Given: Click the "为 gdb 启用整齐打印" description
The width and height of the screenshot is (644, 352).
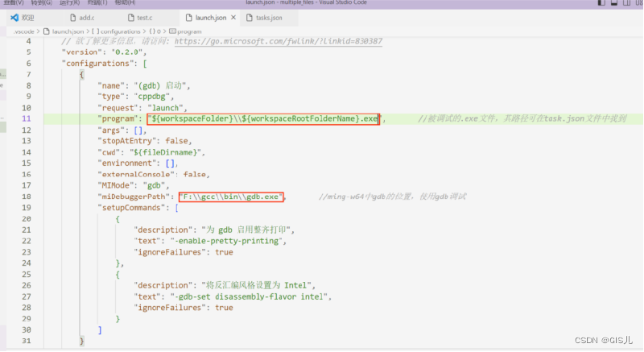Looking at the screenshot, I should pyautogui.click(x=246, y=230).
